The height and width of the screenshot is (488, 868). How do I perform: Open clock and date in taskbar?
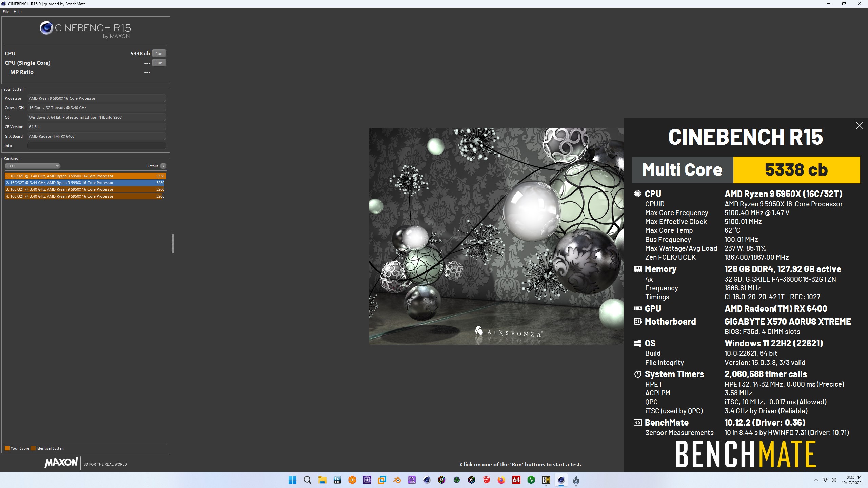851,480
